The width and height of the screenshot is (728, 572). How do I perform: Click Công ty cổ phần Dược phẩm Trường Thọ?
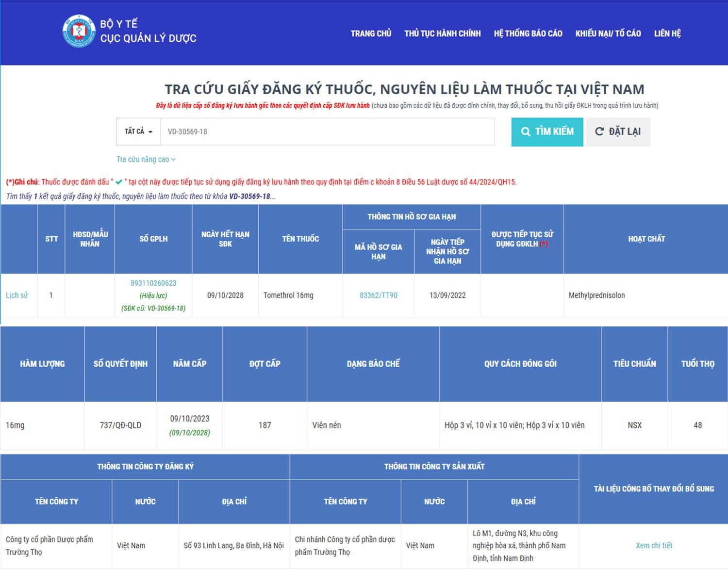point(50,546)
